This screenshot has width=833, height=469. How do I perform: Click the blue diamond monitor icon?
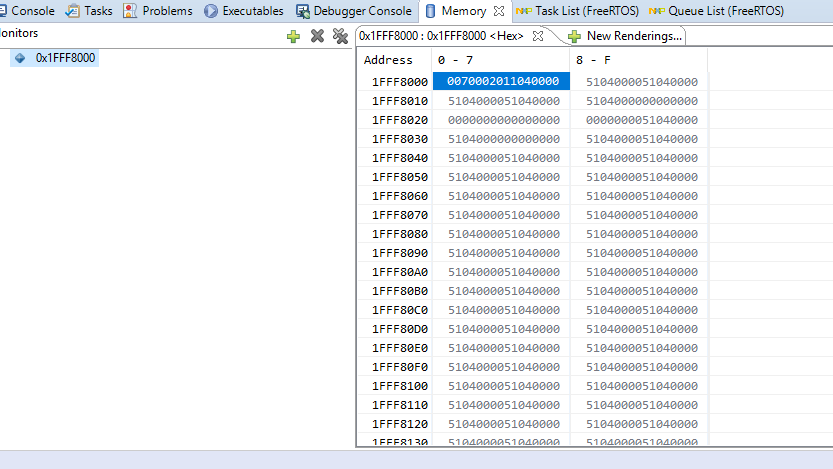(20, 58)
